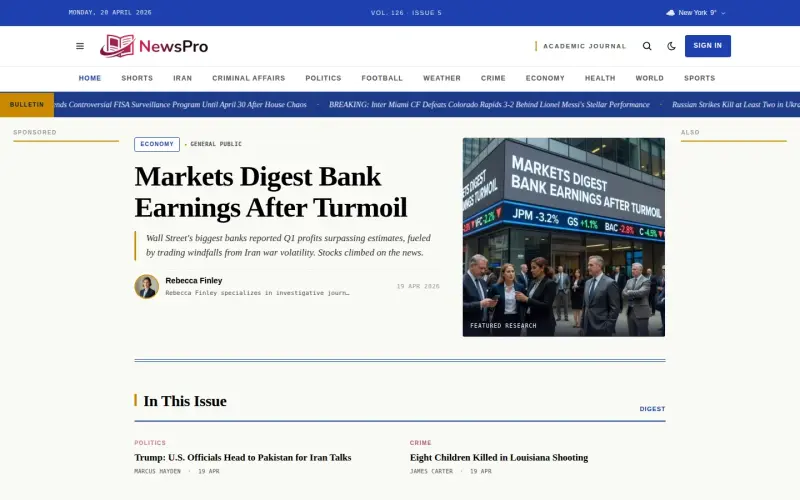Open the Louisiana Shooting article
This screenshot has height=500, width=800.
(x=499, y=457)
